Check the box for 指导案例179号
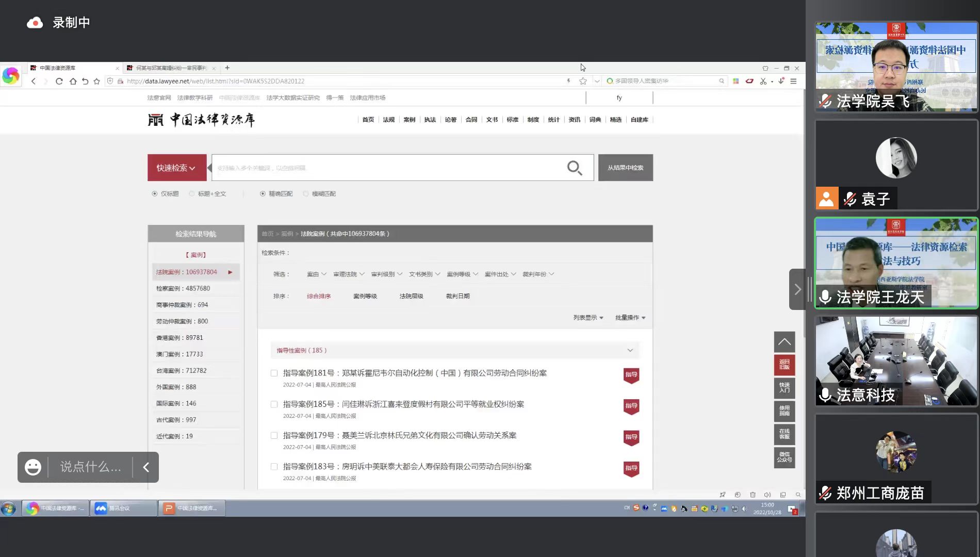Viewport: 980px width, 557px height. (274, 435)
